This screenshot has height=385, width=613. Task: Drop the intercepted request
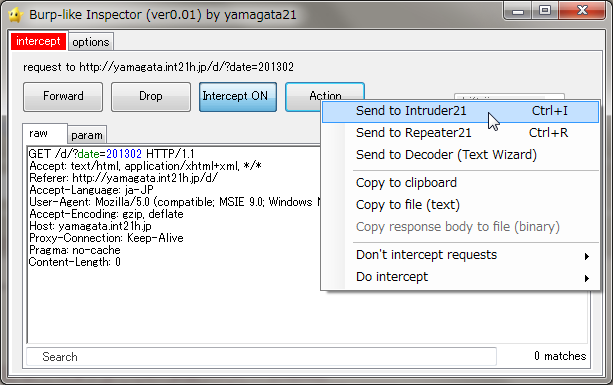[x=151, y=97]
